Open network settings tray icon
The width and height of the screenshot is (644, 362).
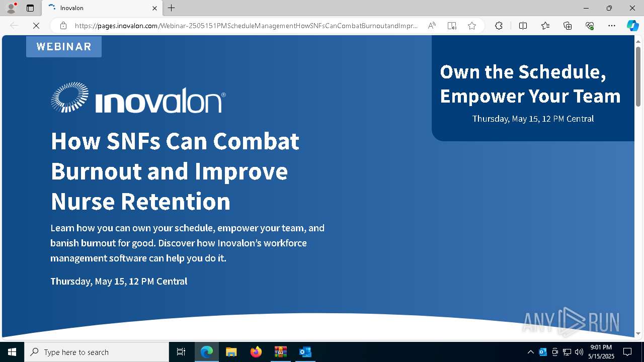click(x=567, y=352)
